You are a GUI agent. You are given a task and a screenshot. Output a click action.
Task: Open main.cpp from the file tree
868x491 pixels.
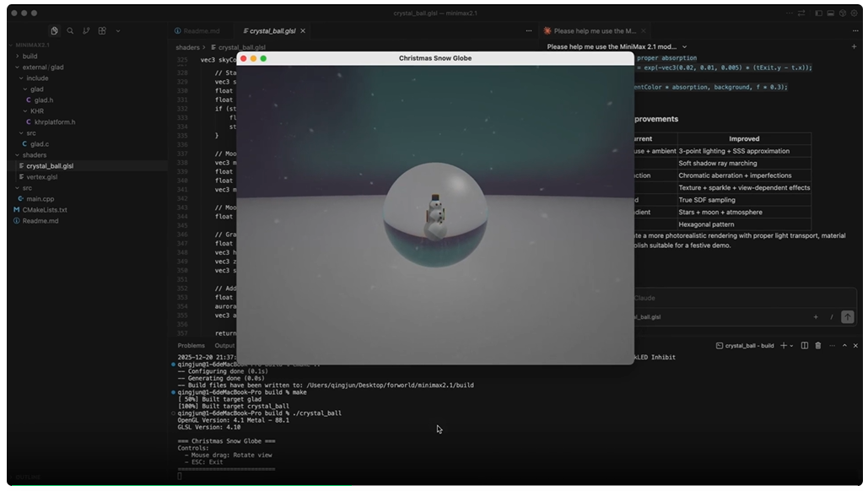coord(39,199)
